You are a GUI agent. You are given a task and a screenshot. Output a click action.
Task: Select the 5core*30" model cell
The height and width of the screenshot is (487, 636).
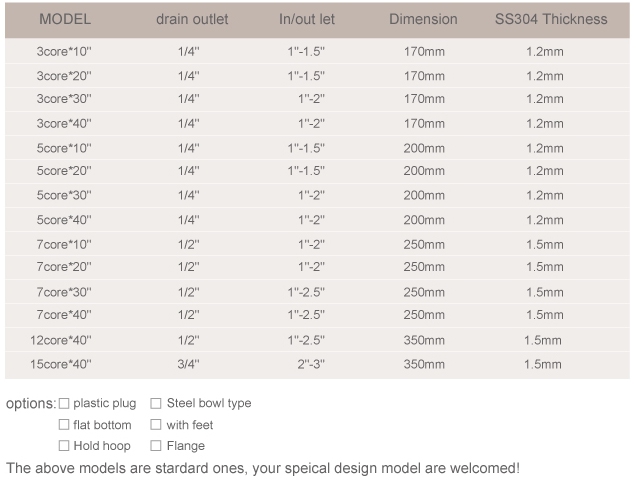click(64, 196)
